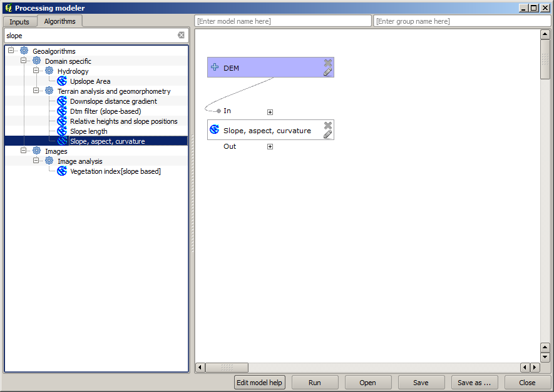Select Slope length in the algorithm tree
The height and width of the screenshot is (392, 554).
coord(88,131)
